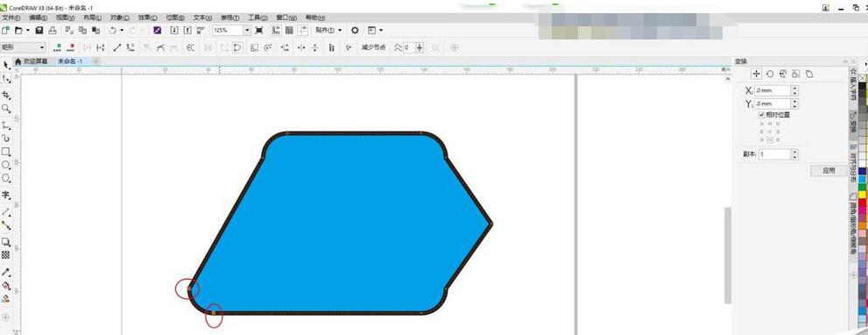The width and height of the screenshot is (868, 335).
Task: Pick the Ellipse tool
Action: click(6, 165)
